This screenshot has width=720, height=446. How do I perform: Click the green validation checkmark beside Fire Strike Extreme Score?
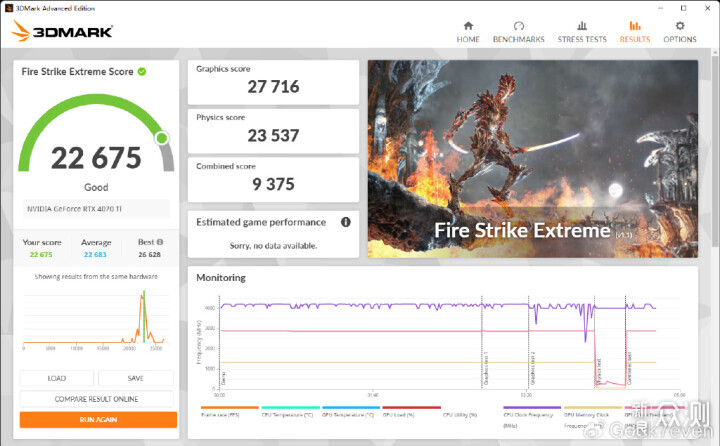click(x=142, y=71)
